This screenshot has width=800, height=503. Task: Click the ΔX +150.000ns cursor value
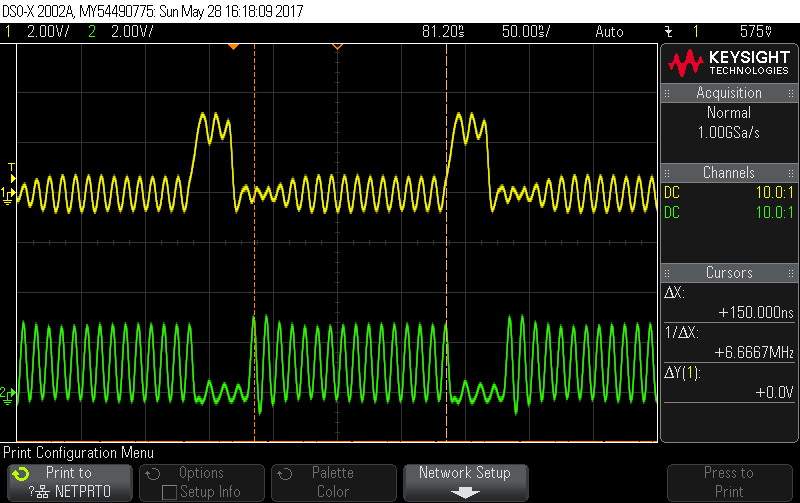click(756, 312)
